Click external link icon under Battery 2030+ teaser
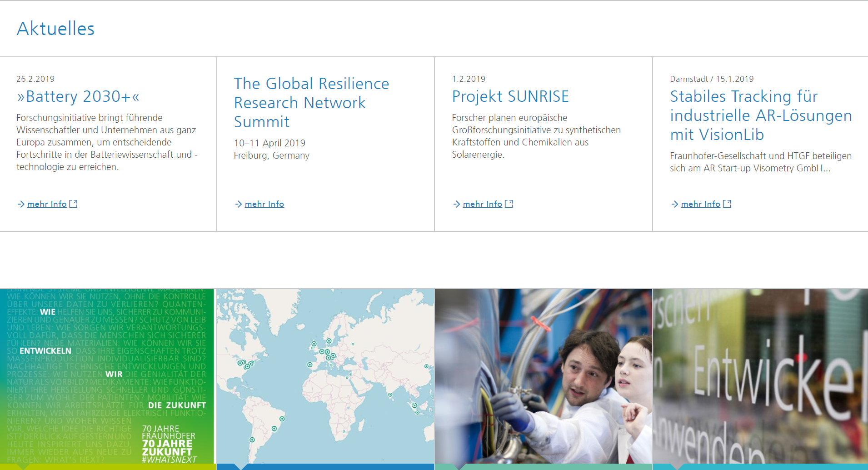868x470 pixels. 73,204
